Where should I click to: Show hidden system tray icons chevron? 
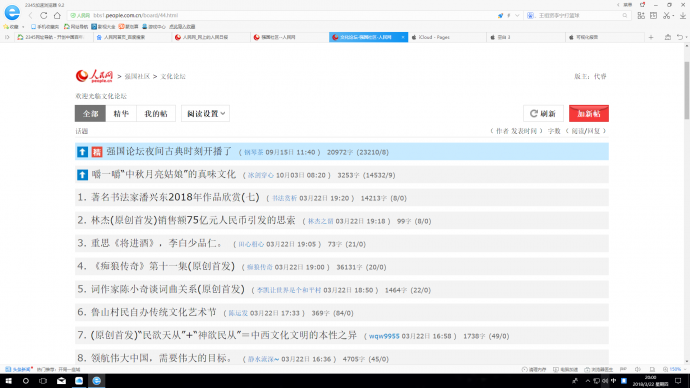coord(587,381)
